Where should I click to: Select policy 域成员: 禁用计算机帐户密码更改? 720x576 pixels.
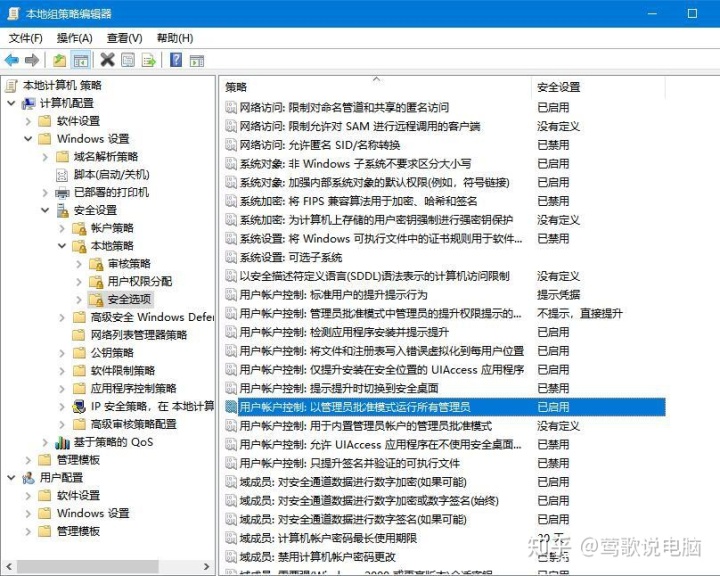pyautogui.click(x=317, y=557)
